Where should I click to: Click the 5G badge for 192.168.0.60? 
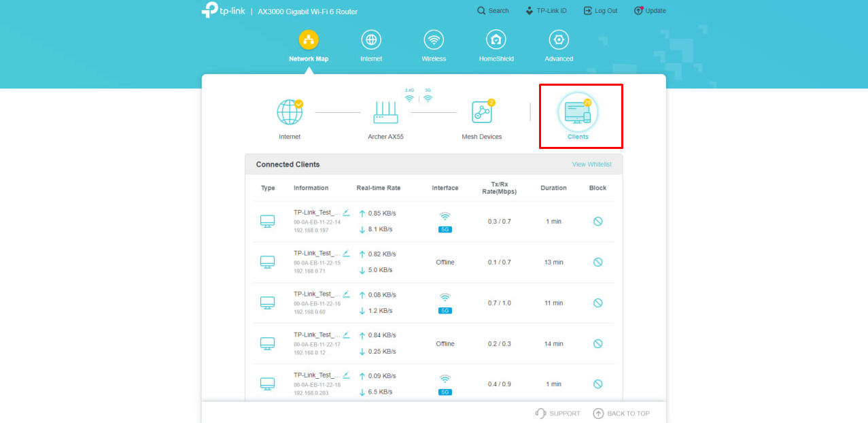(444, 311)
